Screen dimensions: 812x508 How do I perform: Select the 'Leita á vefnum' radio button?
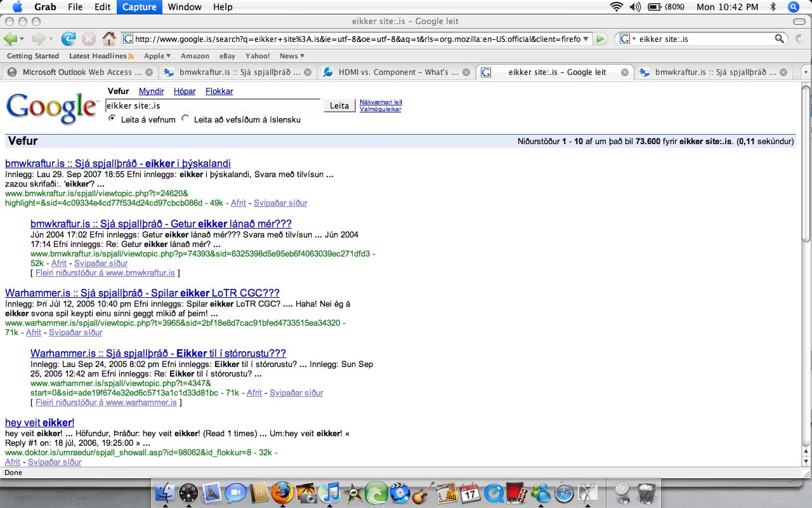coord(112,118)
